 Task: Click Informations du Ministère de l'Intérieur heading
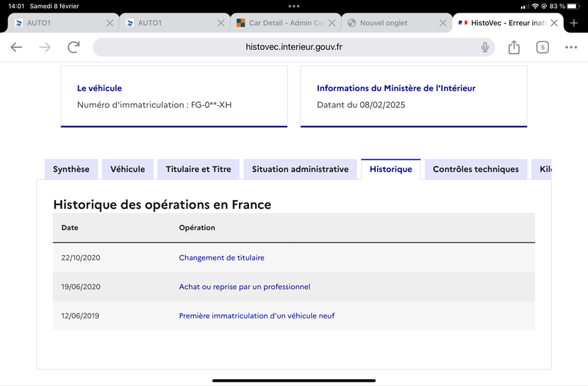[396, 88]
